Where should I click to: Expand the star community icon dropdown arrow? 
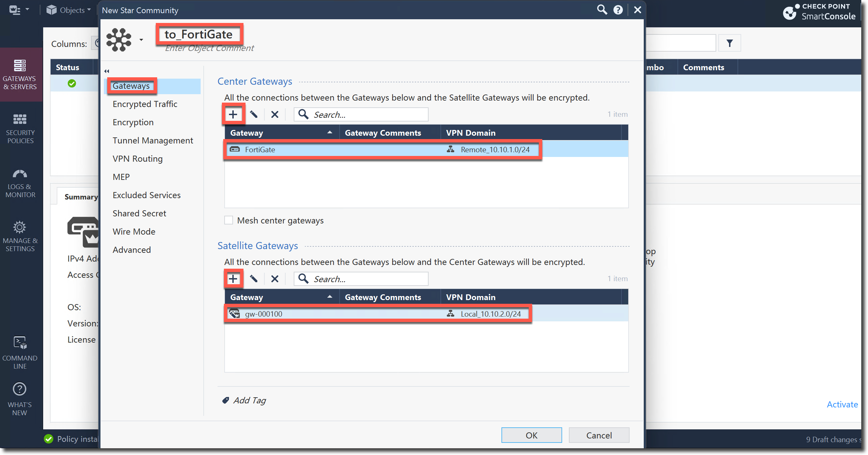point(141,40)
